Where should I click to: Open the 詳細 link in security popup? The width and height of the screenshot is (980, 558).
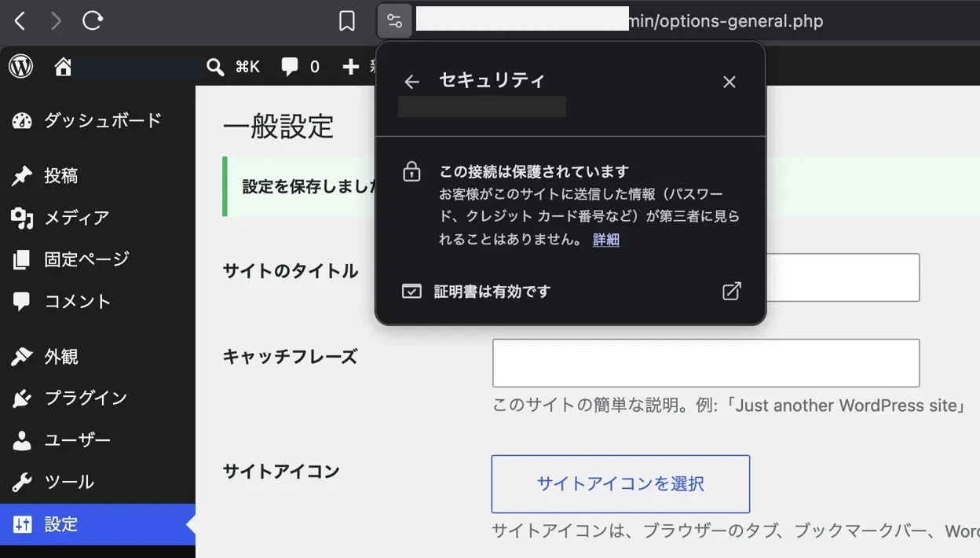point(605,240)
